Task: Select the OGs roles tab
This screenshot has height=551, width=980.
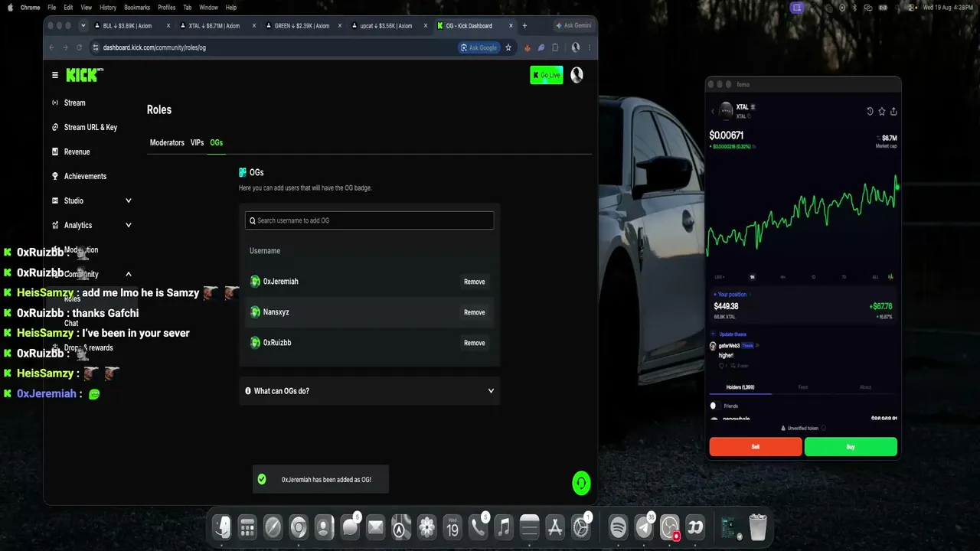Action: pyautogui.click(x=217, y=142)
